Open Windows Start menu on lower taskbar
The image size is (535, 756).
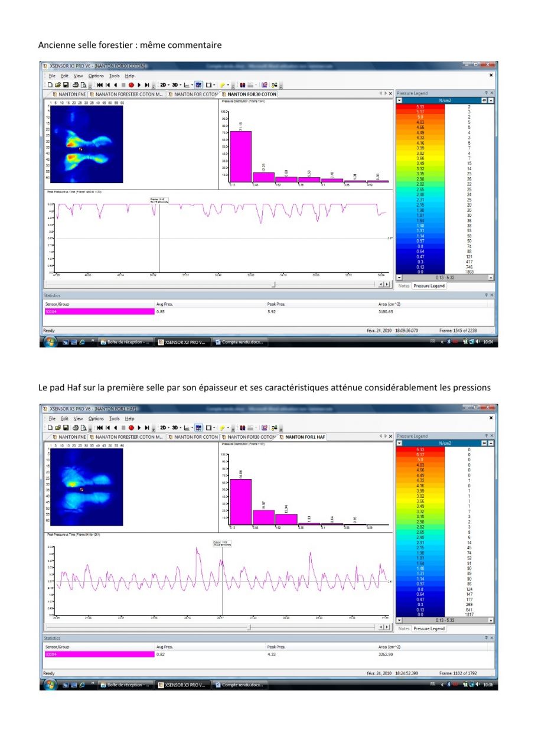coord(50,685)
